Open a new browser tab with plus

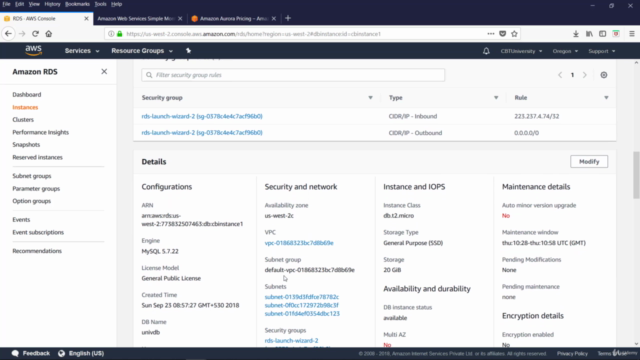(288, 18)
